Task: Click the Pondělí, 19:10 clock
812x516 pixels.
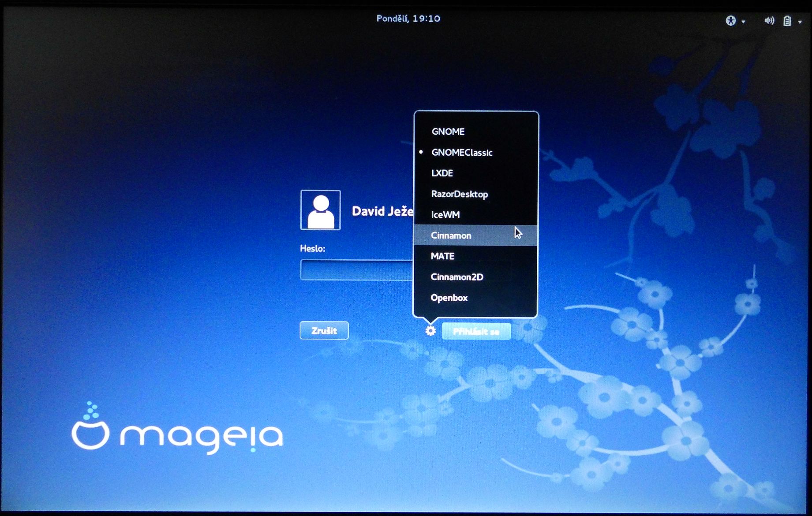Action: pyautogui.click(x=408, y=19)
